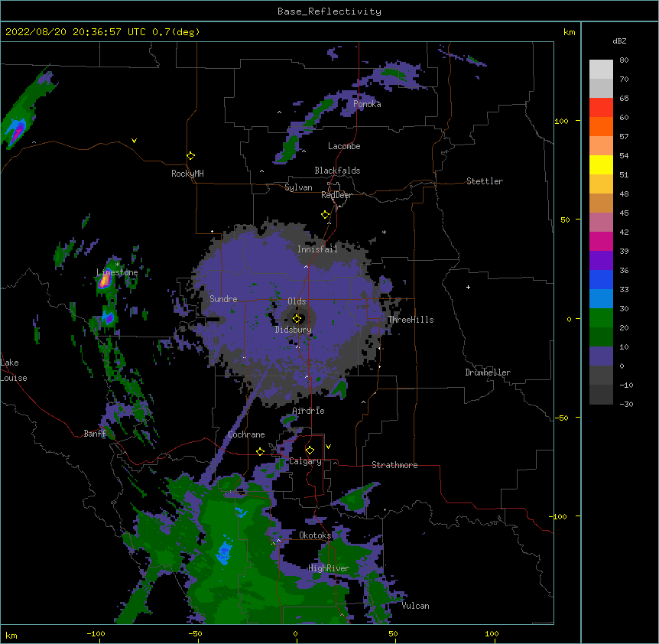This screenshot has width=659, height=644.
Task: Select the Olds city label
Action: [297, 301]
